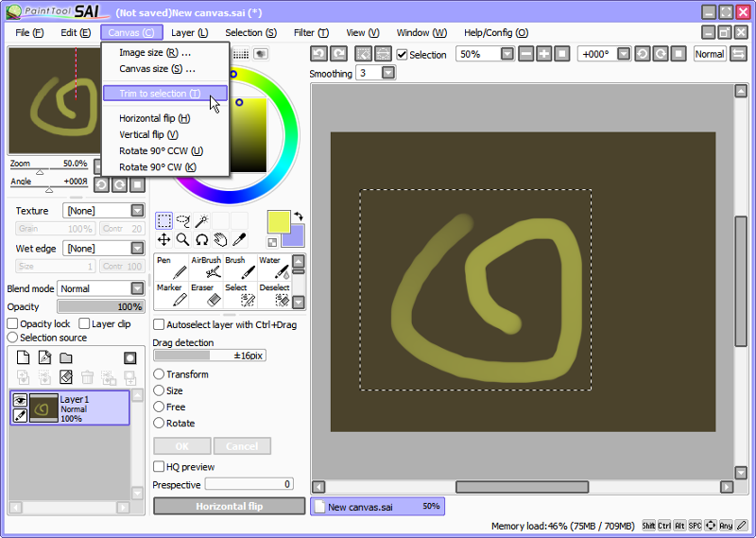Create a new linework layer

coord(44,357)
